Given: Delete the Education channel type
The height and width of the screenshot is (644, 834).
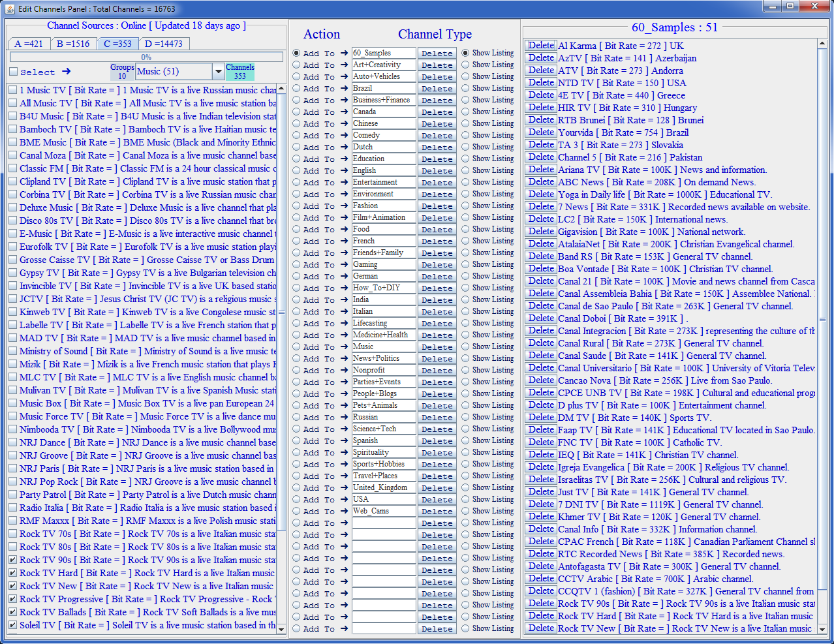Looking at the screenshot, I should [x=437, y=159].
